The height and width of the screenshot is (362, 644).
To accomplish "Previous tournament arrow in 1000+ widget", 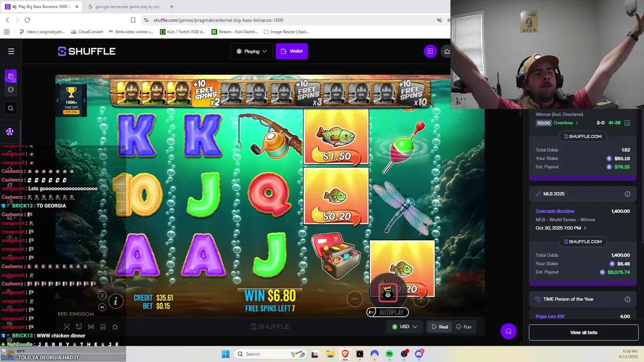I will coord(57,101).
